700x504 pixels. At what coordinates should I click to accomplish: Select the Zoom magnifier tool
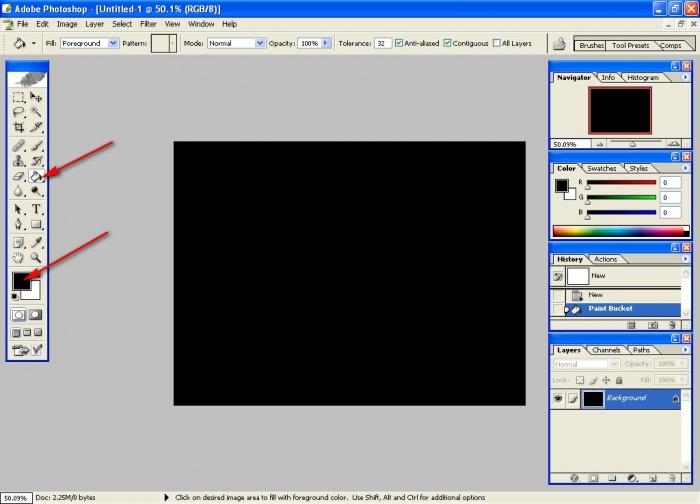[x=37, y=257]
